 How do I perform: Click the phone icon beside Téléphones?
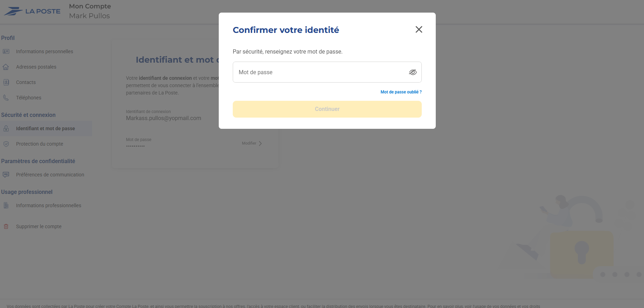pos(6,98)
